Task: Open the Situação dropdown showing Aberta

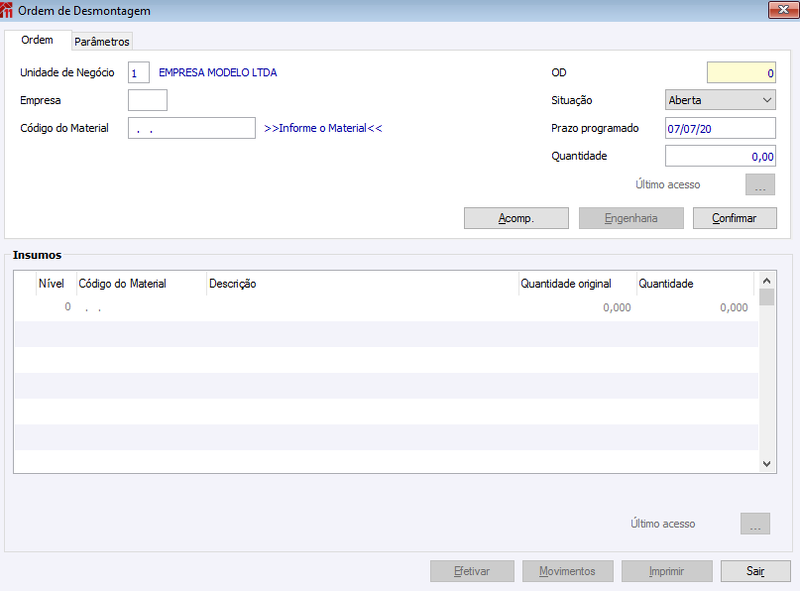Action: click(720, 100)
